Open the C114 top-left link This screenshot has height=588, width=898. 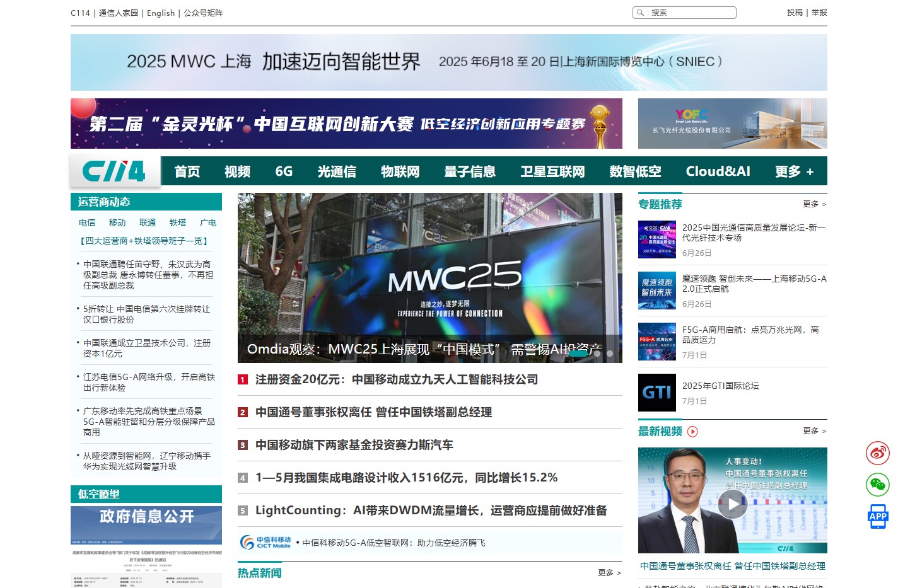pyautogui.click(x=80, y=13)
